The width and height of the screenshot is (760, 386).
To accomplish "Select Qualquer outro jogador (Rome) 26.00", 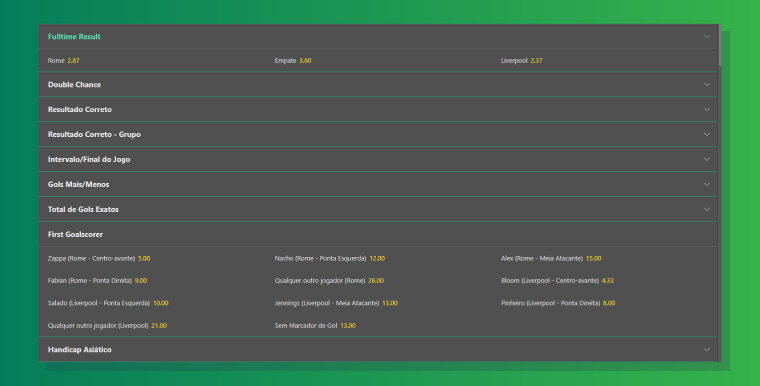I will (329, 281).
